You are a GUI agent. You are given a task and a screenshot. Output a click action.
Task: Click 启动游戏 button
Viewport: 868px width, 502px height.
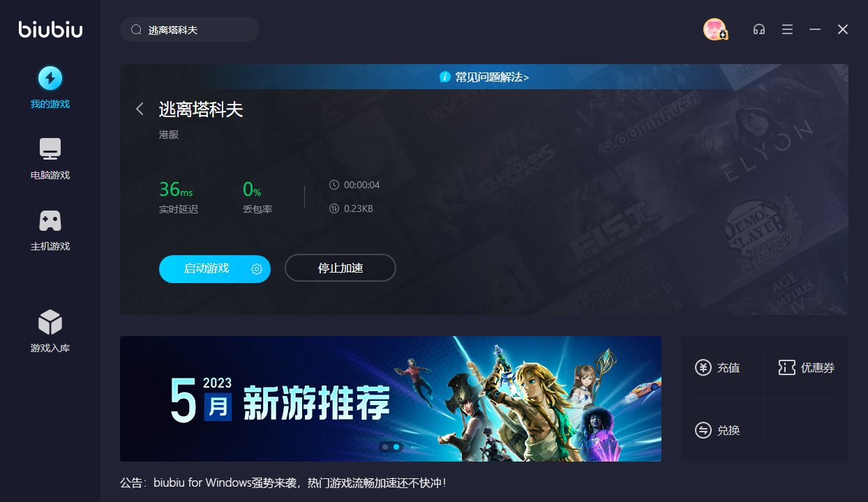(x=215, y=268)
